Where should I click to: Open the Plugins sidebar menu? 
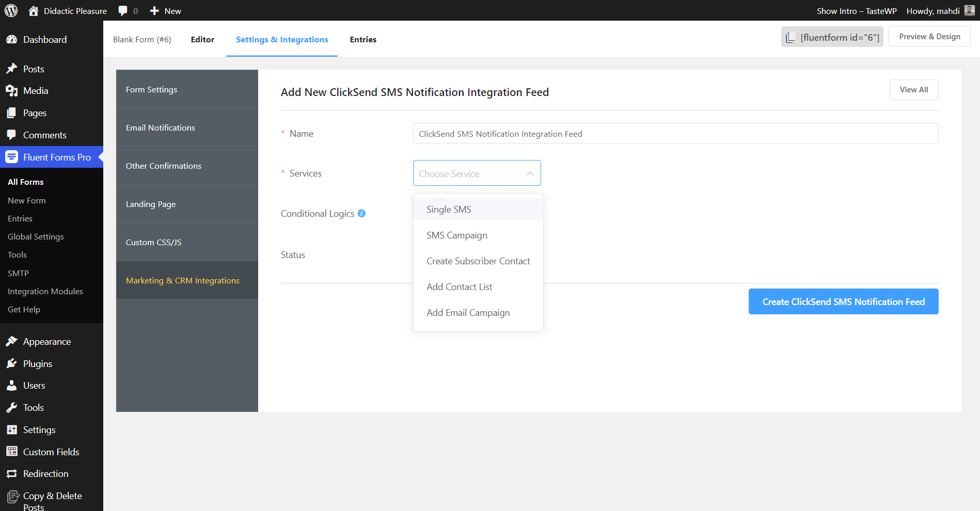37,364
